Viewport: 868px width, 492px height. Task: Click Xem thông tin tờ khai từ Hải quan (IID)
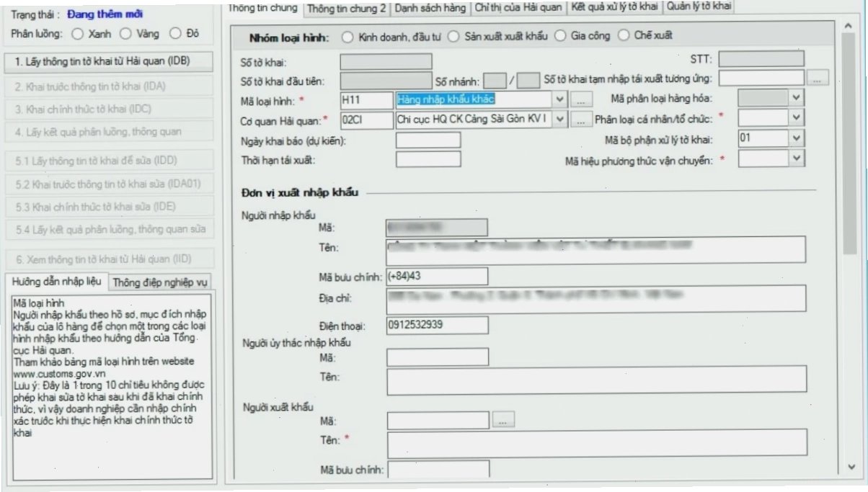tap(109, 259)
